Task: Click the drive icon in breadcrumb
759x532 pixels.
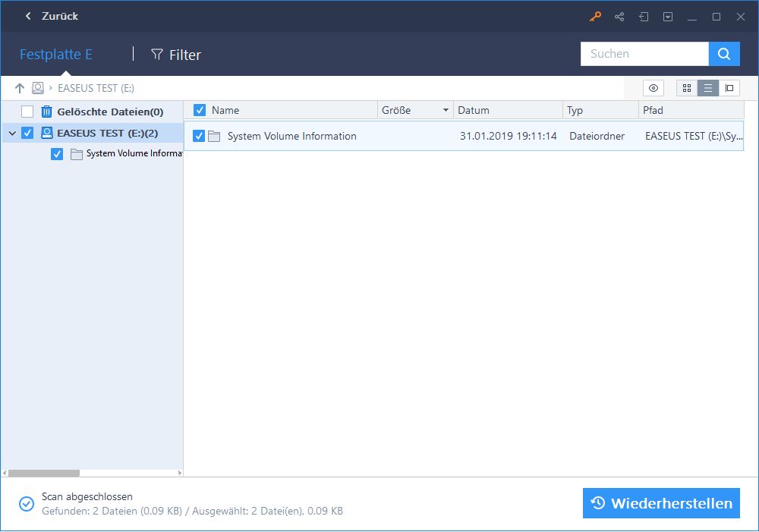Action: (38, 88)
